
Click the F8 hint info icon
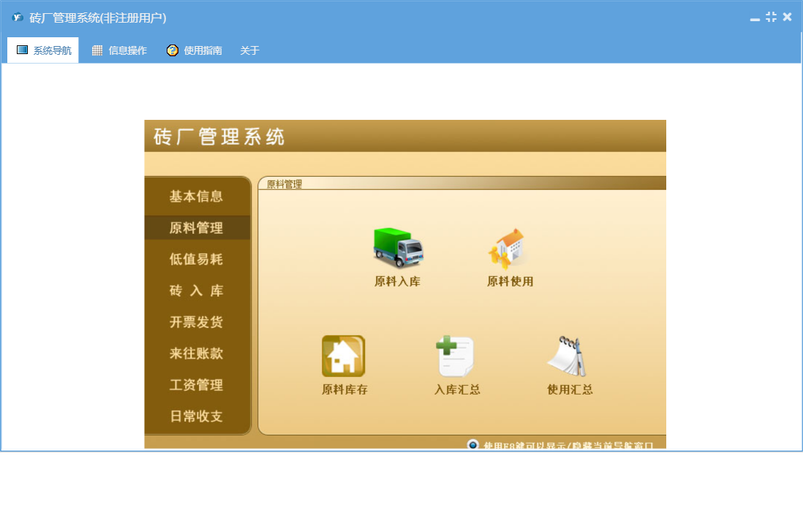click(x=472, y=444)
